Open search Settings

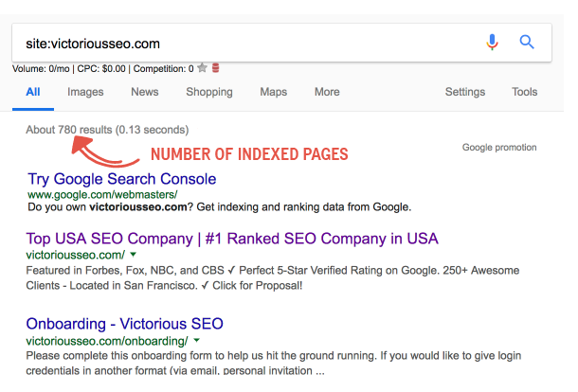click(465, 92)
